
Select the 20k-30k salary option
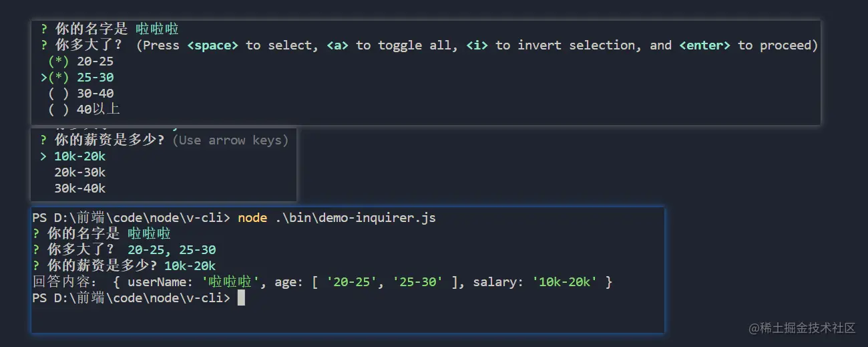(79, 172)
